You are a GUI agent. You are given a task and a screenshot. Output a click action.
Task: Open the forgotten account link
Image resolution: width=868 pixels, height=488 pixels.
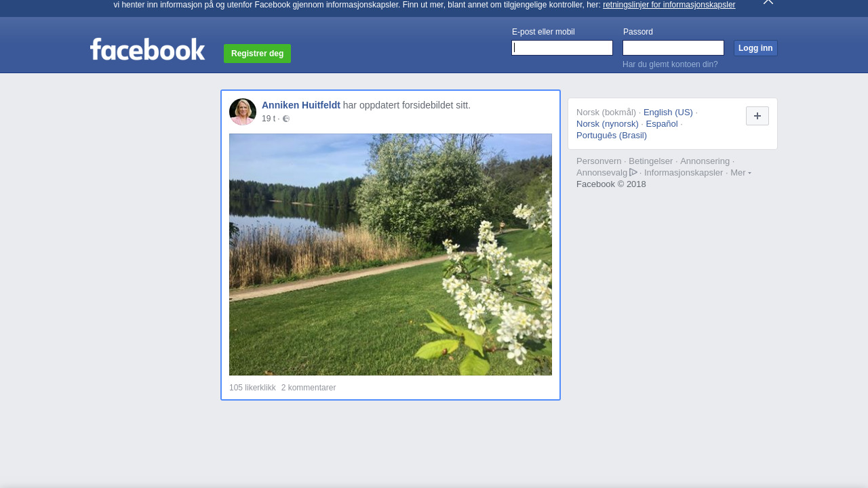(669, 64)
